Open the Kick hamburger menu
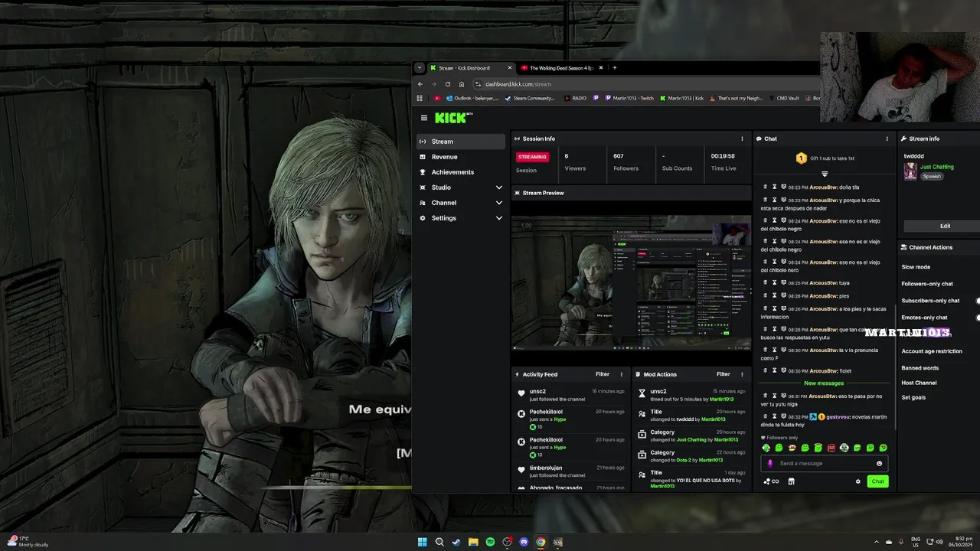 point(423,118)
